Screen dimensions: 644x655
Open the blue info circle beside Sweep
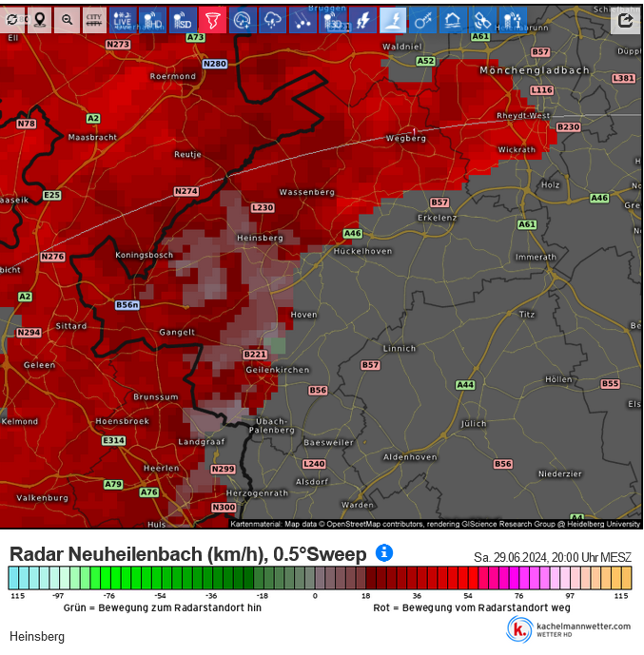click(x=384, y=552)
